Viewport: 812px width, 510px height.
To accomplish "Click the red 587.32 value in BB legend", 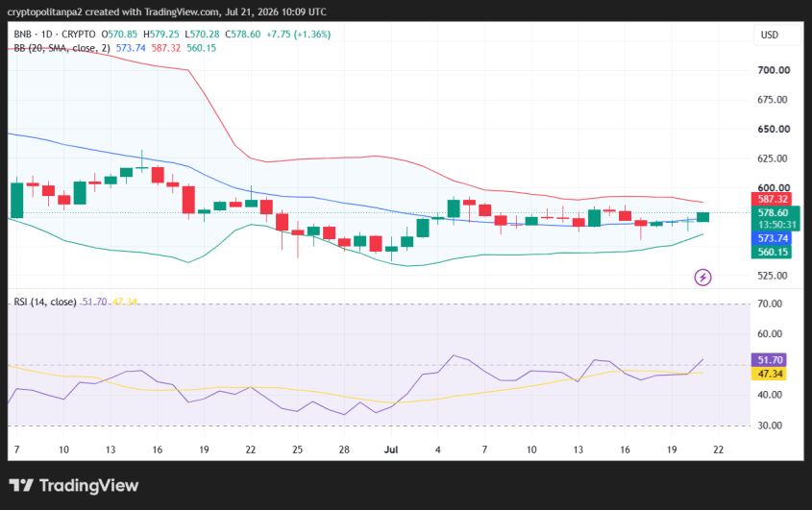I will point(165,48).
